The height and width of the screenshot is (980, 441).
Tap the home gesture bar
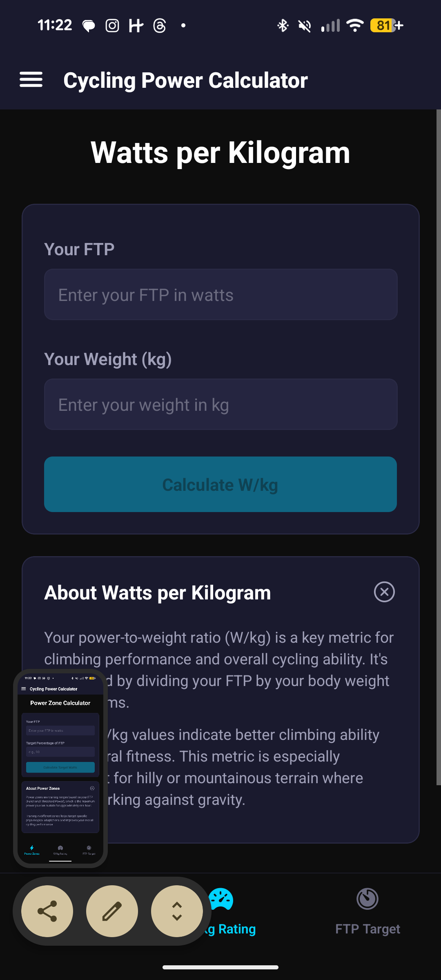220,967
